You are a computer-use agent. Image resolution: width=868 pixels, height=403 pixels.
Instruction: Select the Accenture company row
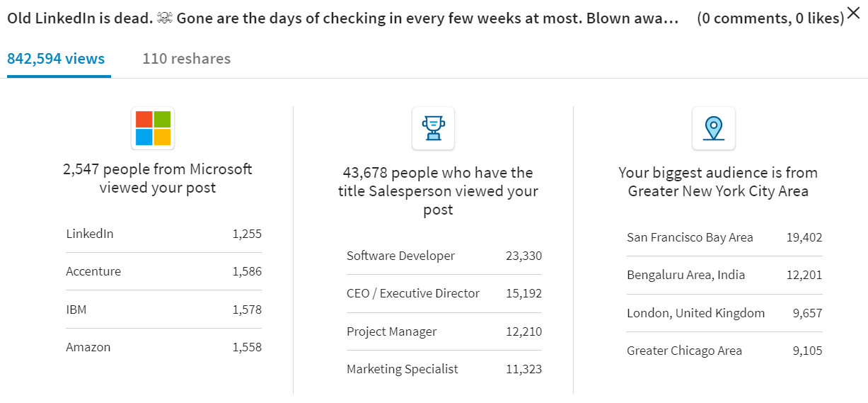[163, 271]
